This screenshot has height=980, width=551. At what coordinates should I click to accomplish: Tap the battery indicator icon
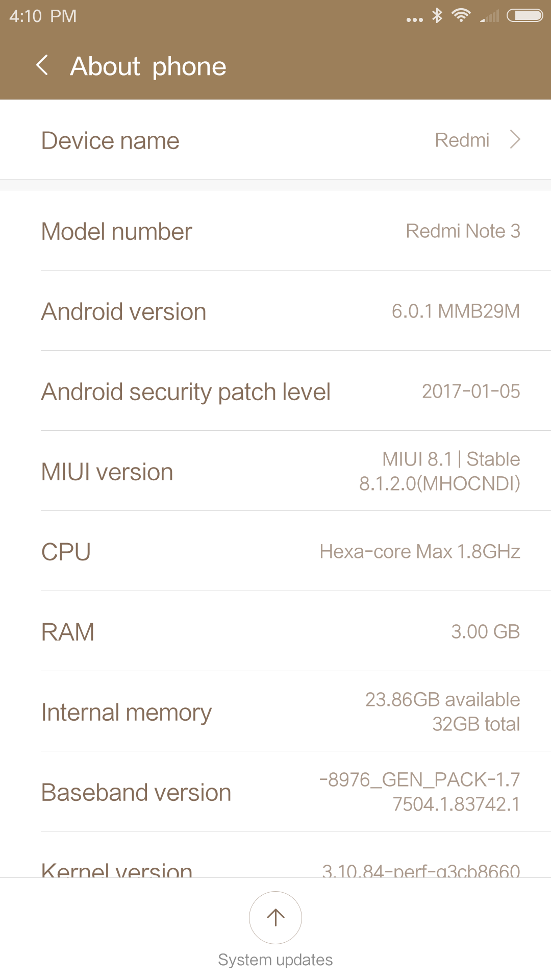(x=524, y=16)
